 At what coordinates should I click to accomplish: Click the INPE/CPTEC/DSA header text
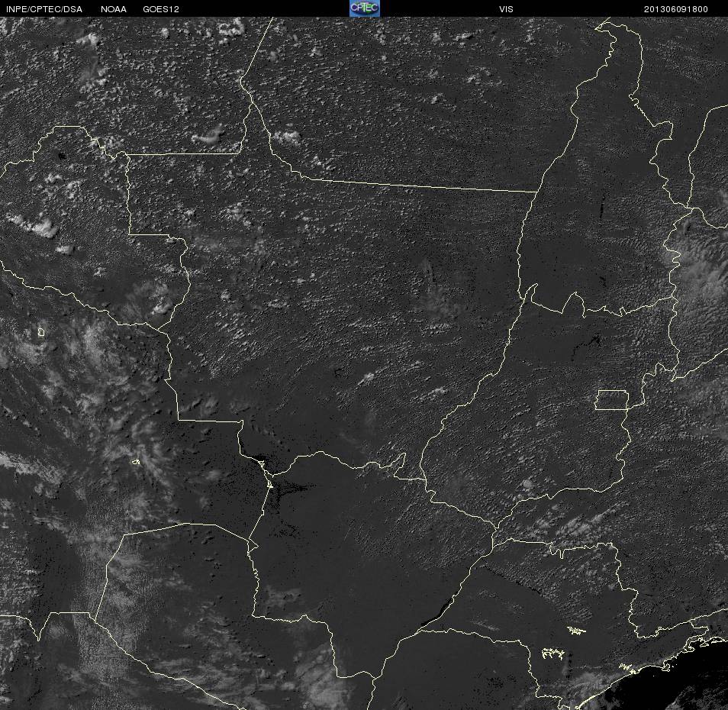(x=44, y=9)
